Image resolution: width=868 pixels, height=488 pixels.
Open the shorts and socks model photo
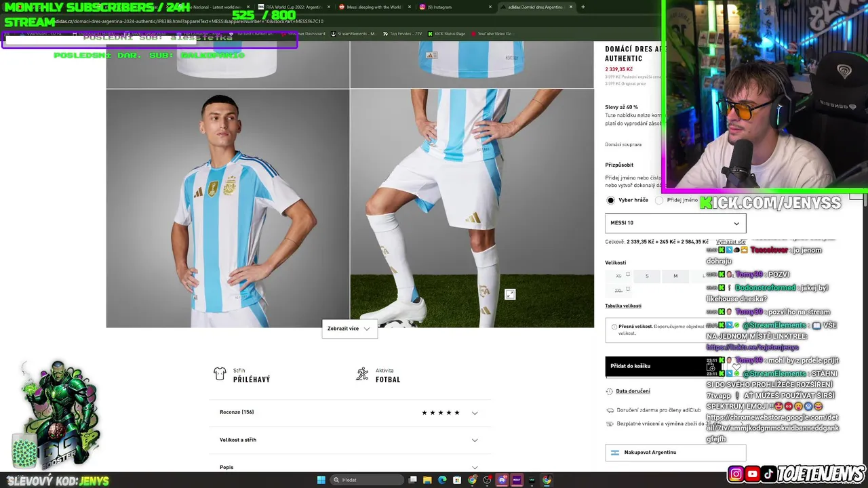tap(472, 209)
